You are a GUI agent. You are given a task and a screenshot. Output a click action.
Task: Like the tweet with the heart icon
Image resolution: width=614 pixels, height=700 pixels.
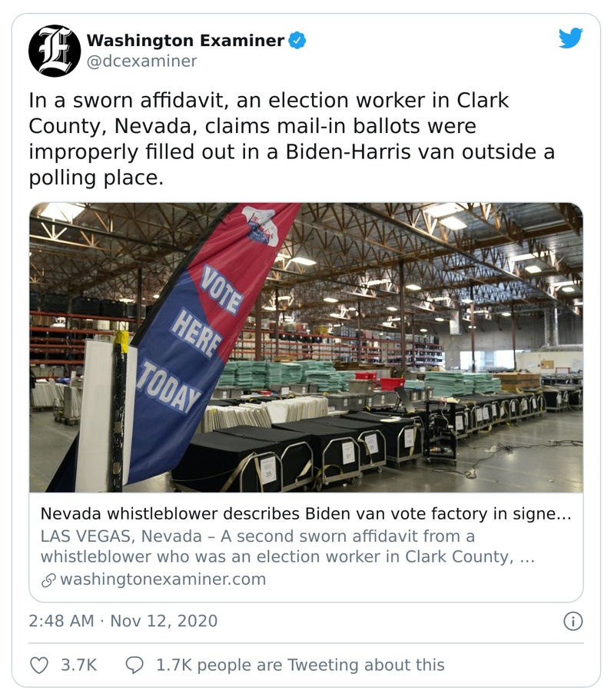click(x=39, y=665)
